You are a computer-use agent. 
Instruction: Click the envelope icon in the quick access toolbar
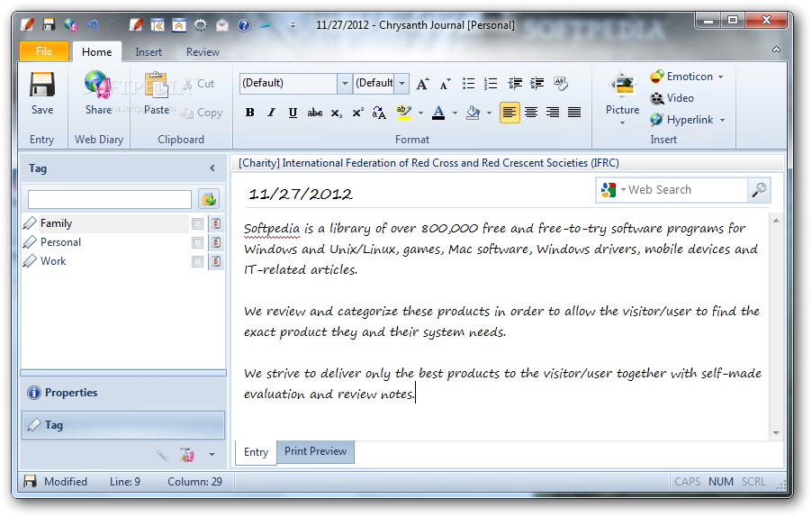222,25
